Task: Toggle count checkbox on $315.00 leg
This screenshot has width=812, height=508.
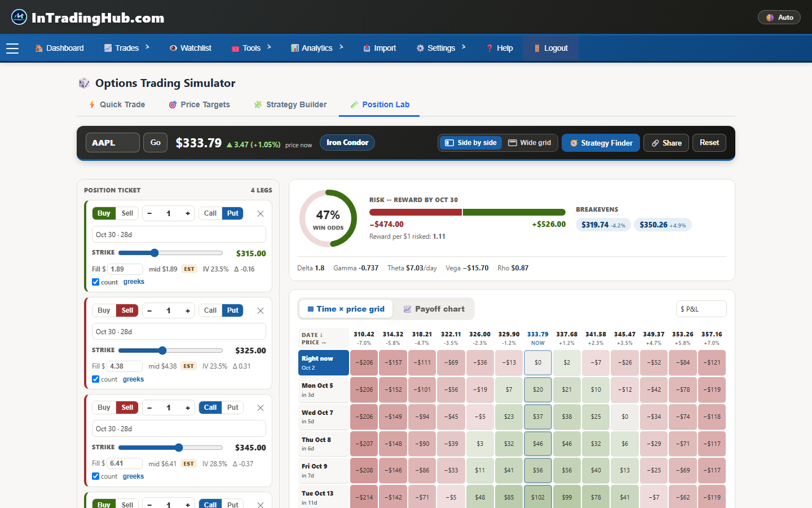Action: 95,282
